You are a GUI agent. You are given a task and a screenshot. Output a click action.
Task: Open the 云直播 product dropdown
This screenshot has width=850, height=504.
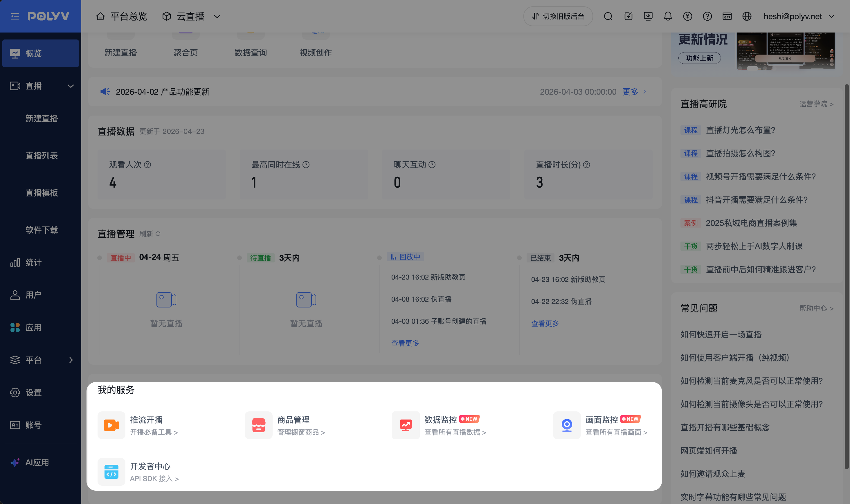[192, 16]
